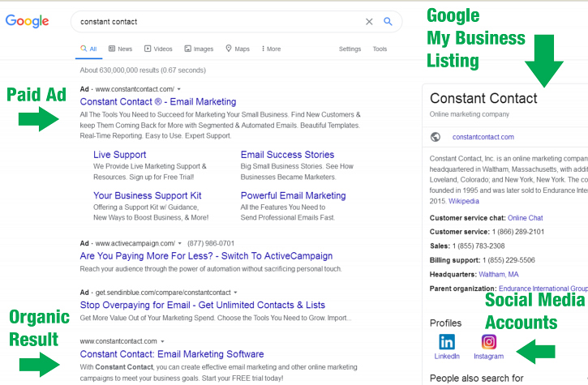The width and height of the screenshot is (588, 385).
Task: Switch to the Videos tab
Action: click(157, 49)
